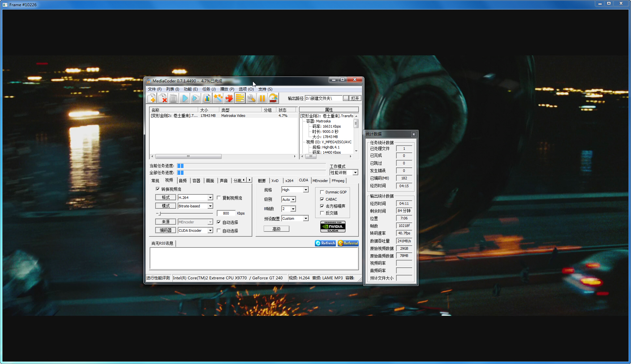Click the Refresh button

point(325,243)
